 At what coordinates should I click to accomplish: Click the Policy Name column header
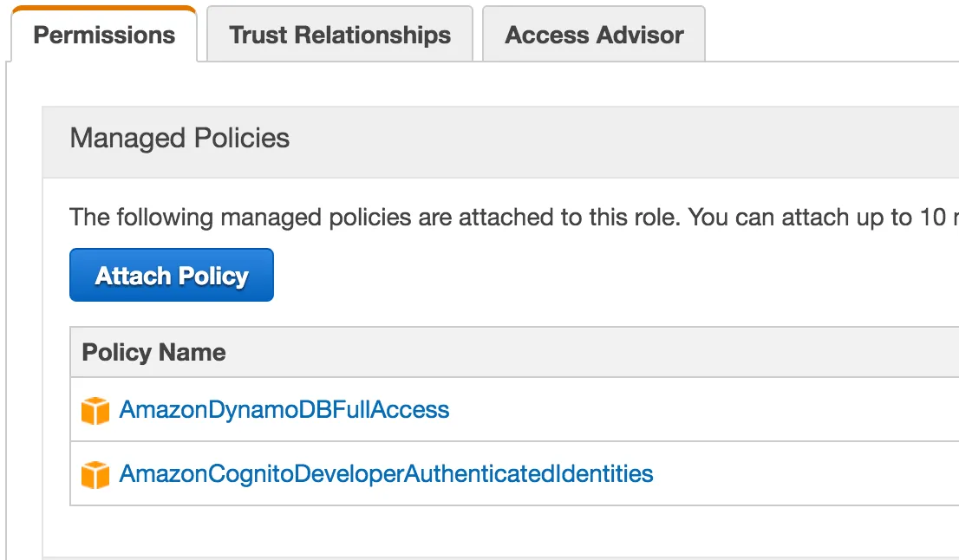[x=154, y=353]
